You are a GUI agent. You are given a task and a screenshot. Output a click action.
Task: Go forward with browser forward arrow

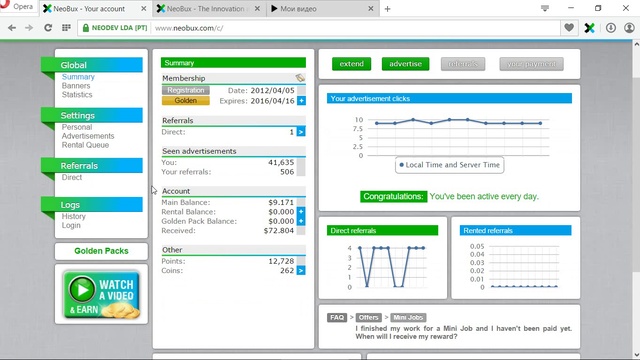click(29, 28)
